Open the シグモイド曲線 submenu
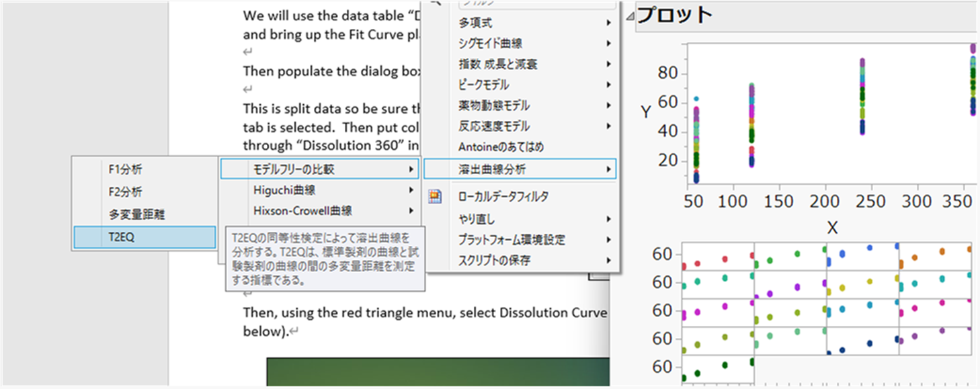The image size is (980, 389). pyautogui.click(x=520, y=44)
